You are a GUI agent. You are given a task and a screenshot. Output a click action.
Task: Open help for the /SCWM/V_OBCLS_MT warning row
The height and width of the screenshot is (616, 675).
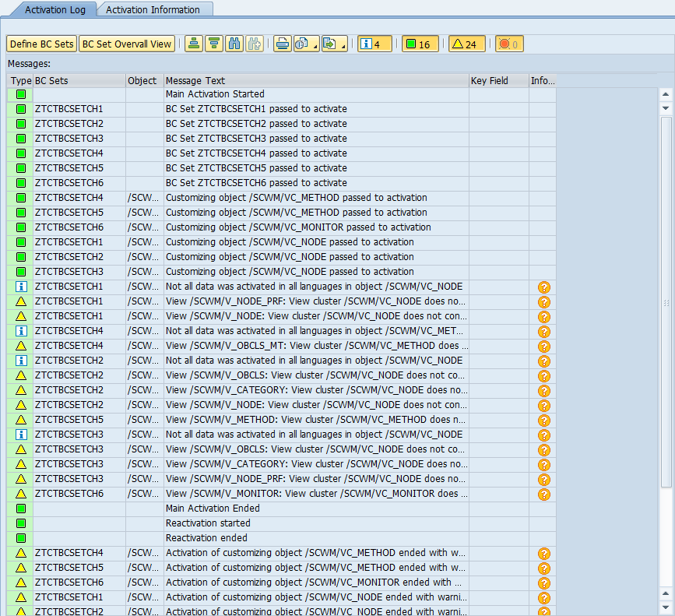point(544,346)
